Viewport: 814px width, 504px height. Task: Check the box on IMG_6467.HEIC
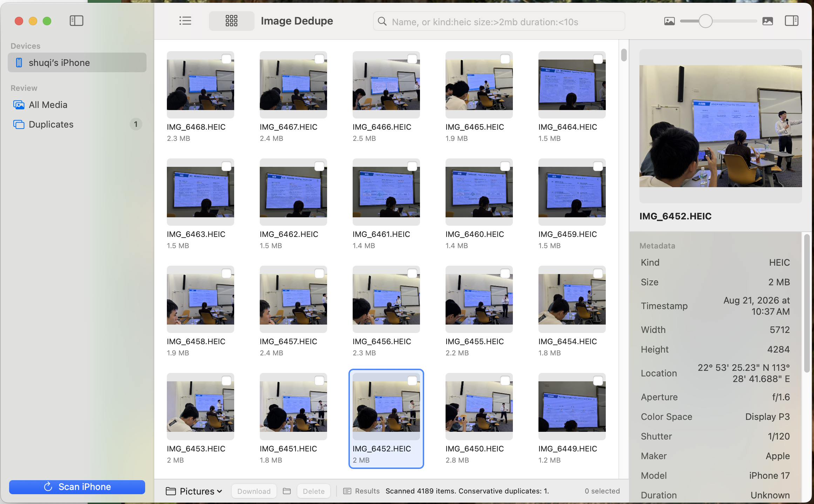coord(319,59)
